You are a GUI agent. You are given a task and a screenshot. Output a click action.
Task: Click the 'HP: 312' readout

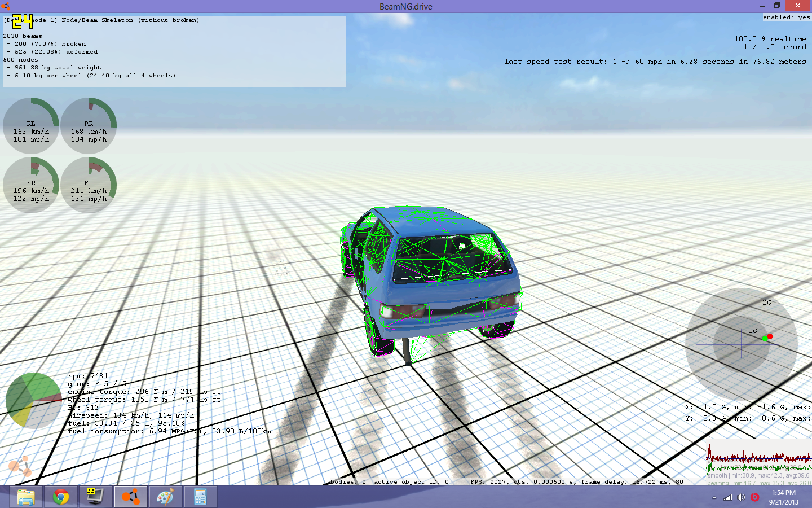pyautogui.click(x=83, y=408)
